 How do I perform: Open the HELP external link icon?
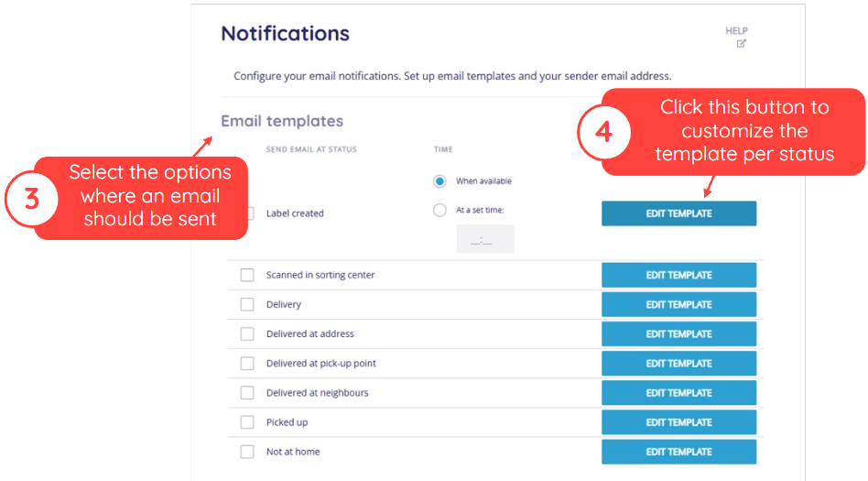741,43
